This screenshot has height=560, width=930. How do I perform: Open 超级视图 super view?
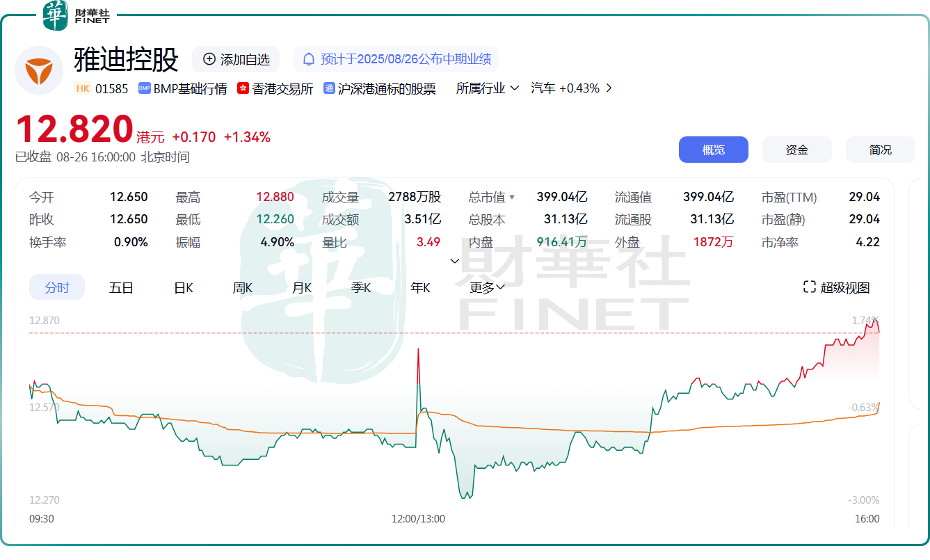click(837, 287)
